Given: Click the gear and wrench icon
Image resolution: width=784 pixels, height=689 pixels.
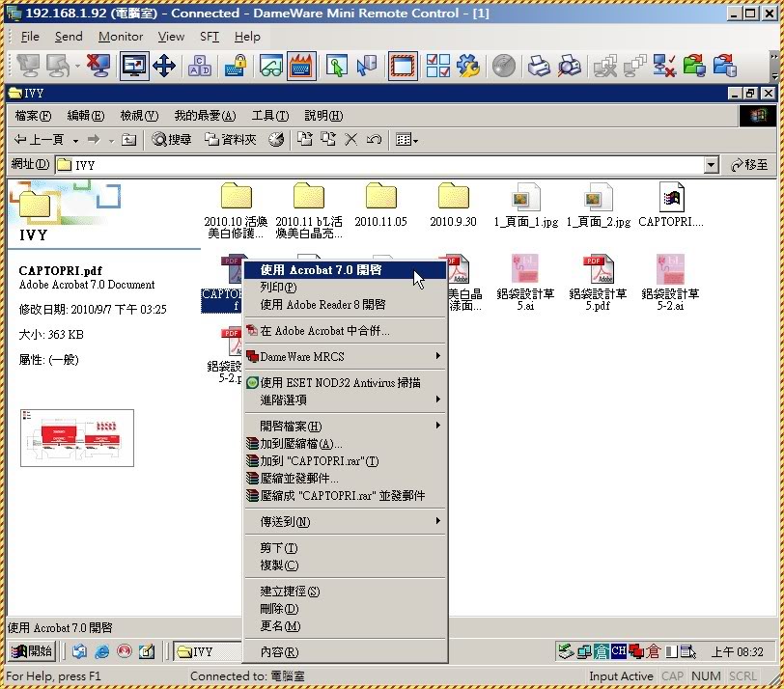Looking at the screenshot, I should point(468,66).
